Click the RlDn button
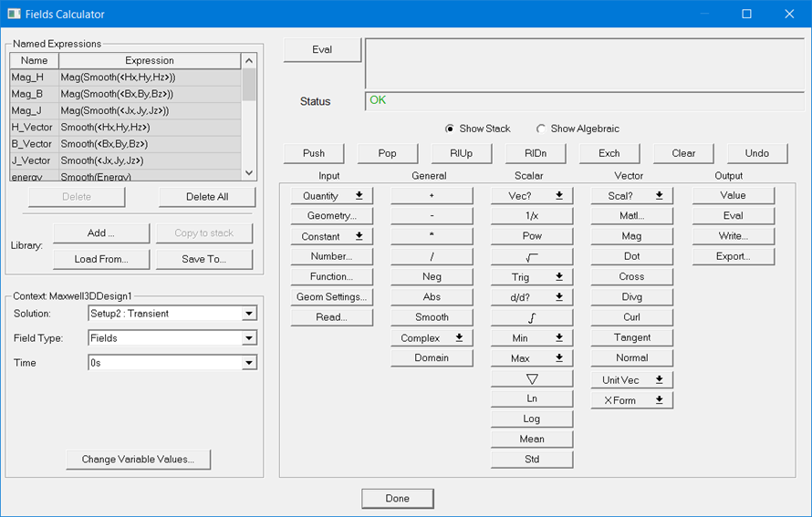 [536, 153]
